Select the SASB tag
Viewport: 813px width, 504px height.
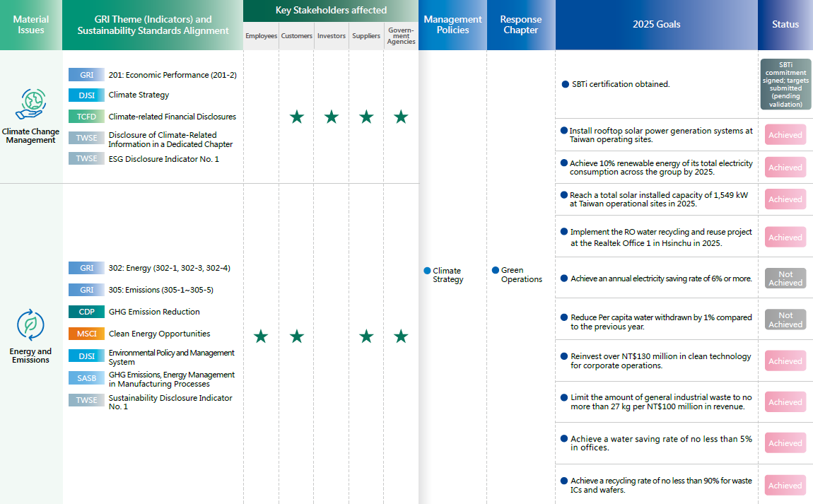coord(86,378)
